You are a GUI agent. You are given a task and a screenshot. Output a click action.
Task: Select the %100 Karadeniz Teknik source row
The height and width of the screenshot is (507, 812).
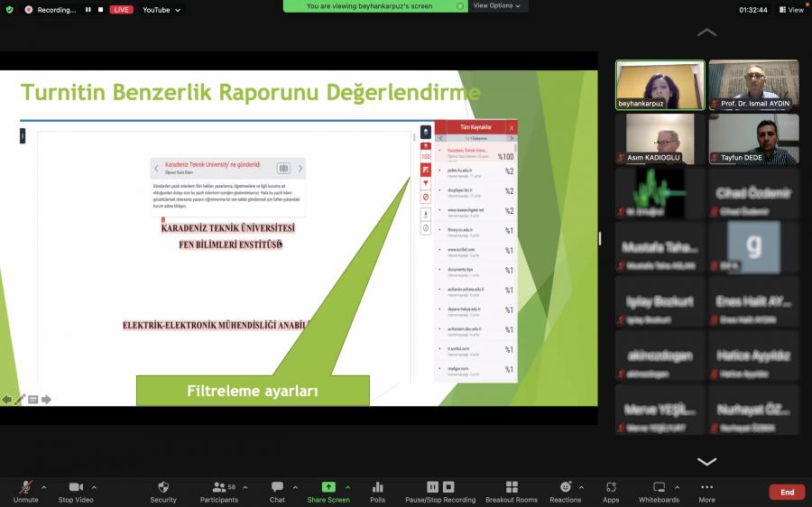point(475,152)
